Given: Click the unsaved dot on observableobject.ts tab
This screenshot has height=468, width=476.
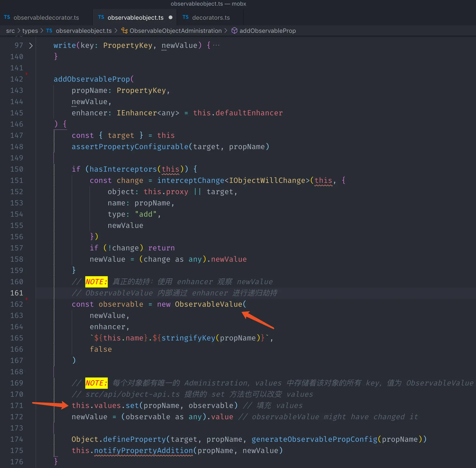Looking at the screenshot, I should 171,17.
